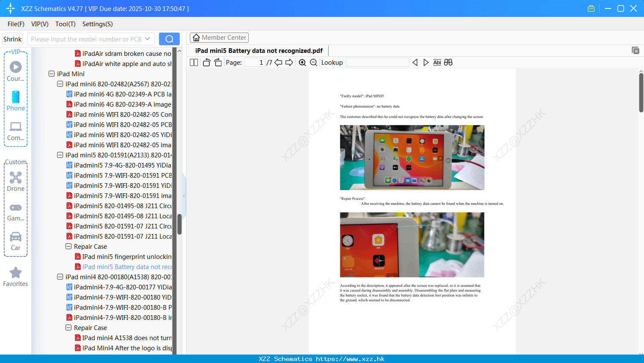
Task: Zoom out of the PDF
Action: pyautogui.click(x=314, y=63)
